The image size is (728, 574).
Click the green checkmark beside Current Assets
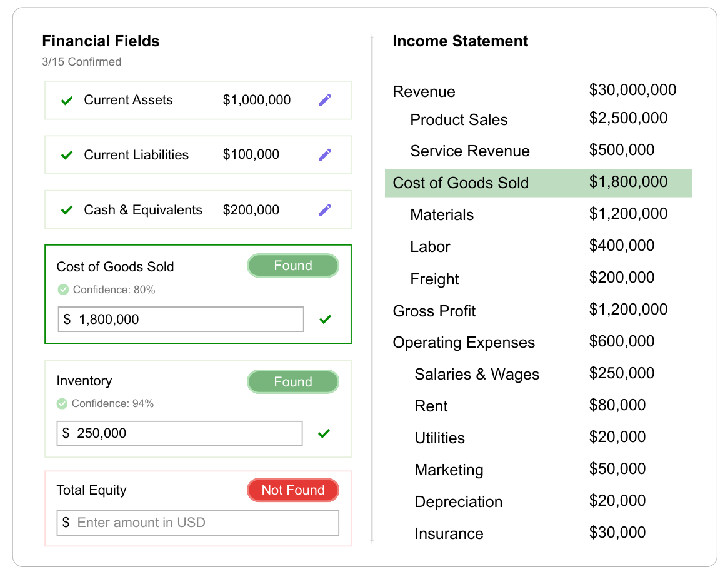(67, 101)
